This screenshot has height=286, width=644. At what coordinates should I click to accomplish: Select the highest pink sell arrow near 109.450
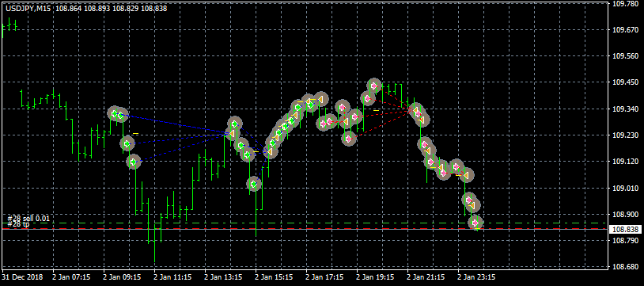click(x=373, y=86)
